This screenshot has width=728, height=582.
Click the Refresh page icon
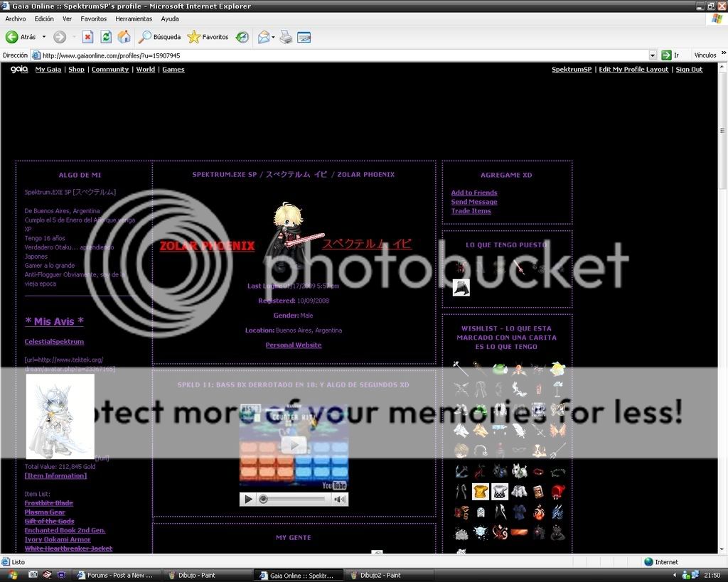click(106, 37)
